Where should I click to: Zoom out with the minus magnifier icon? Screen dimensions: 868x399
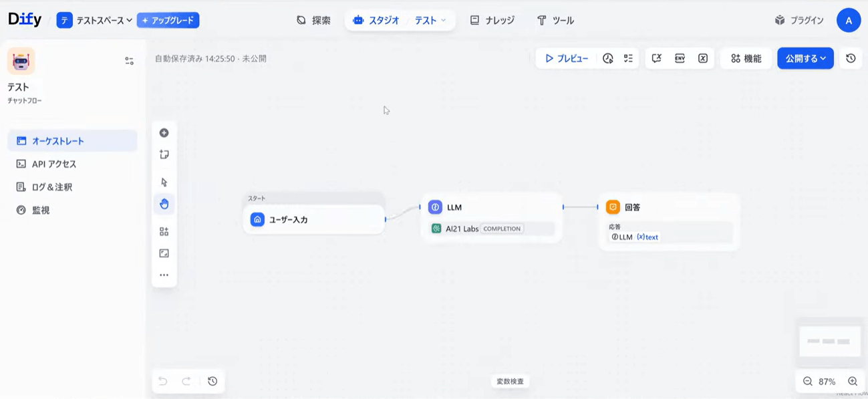807,382
